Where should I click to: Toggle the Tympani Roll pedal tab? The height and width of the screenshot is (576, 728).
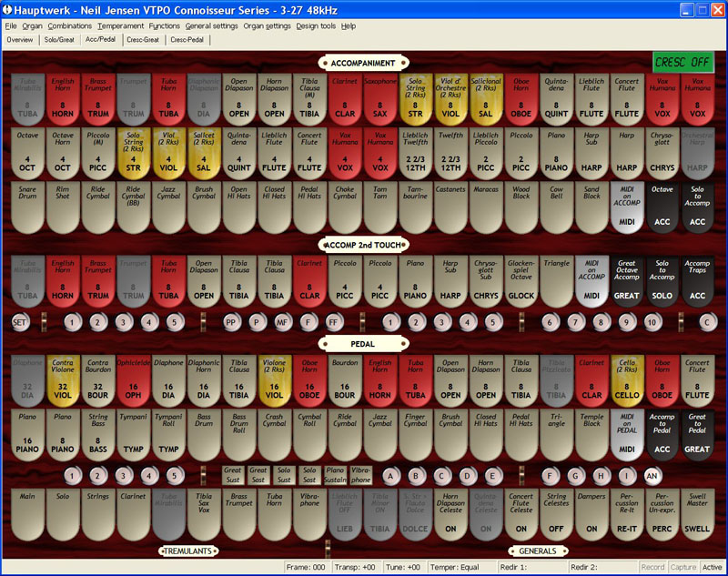click(168, 435)
